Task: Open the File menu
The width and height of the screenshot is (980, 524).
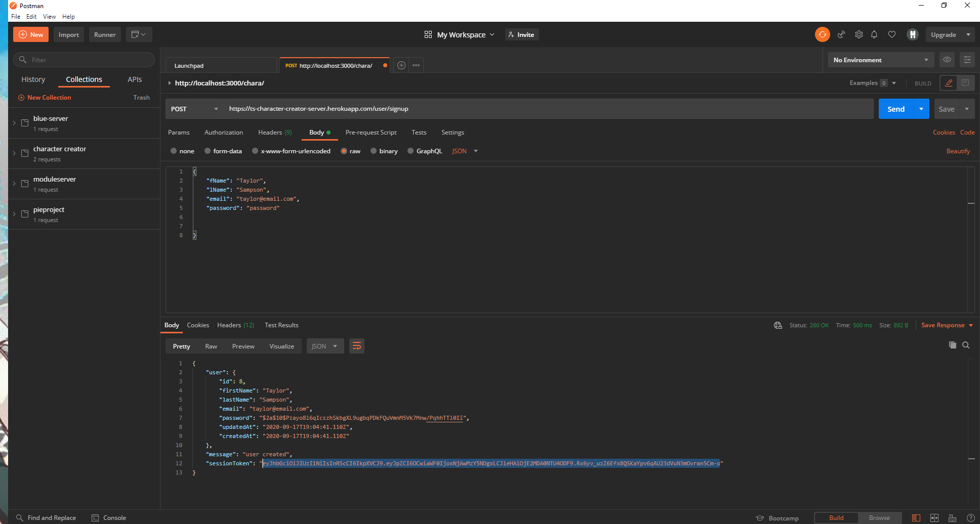Action: [16, 16]
